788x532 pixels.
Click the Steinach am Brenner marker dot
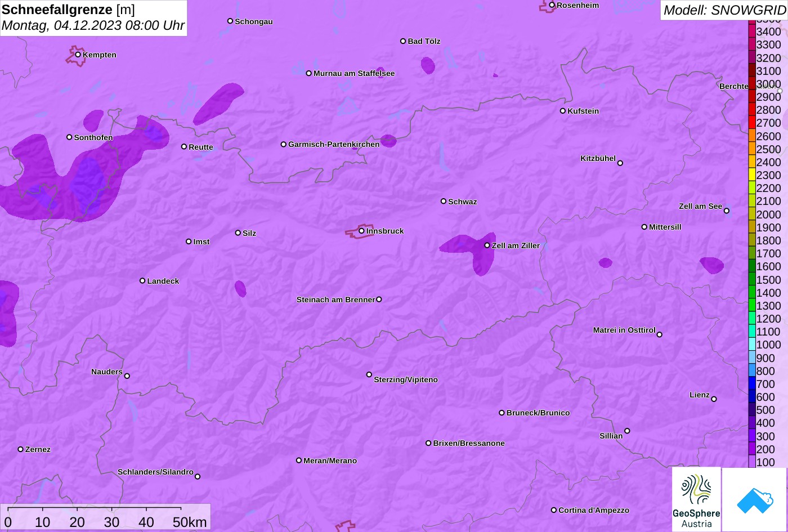pos(379,299)
